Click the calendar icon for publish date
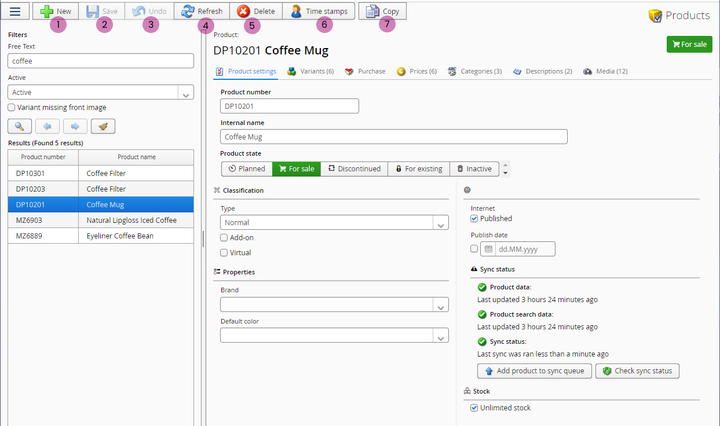The width and height of the screenshot is (720, 426). 489,249
